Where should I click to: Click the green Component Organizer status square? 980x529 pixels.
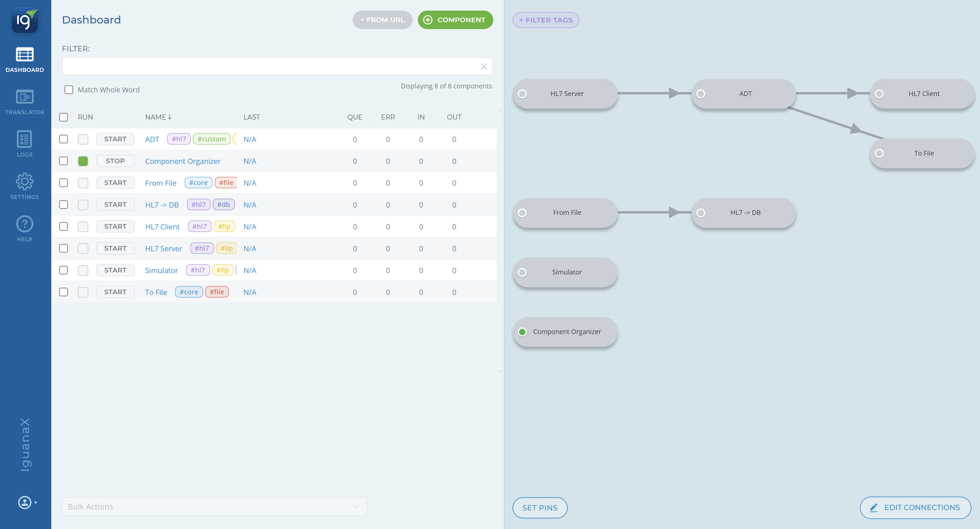83,161
